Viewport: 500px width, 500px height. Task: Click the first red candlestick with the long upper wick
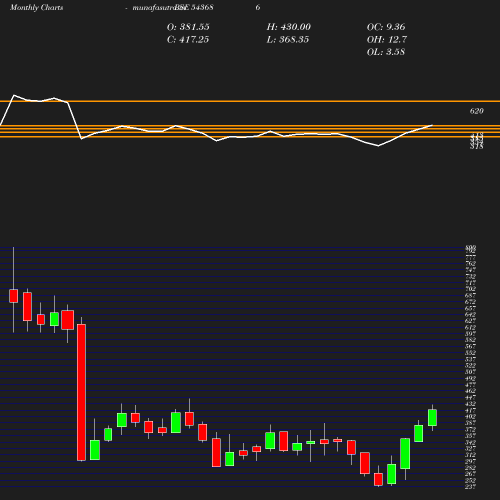click(x=14, y=296)
